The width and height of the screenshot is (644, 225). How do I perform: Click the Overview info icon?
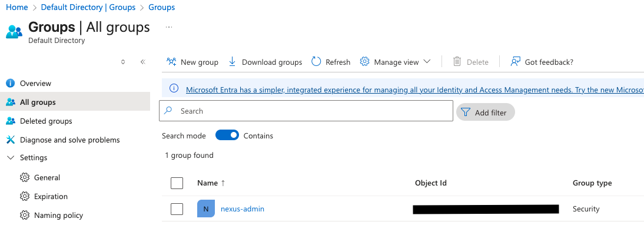point(11,84)
